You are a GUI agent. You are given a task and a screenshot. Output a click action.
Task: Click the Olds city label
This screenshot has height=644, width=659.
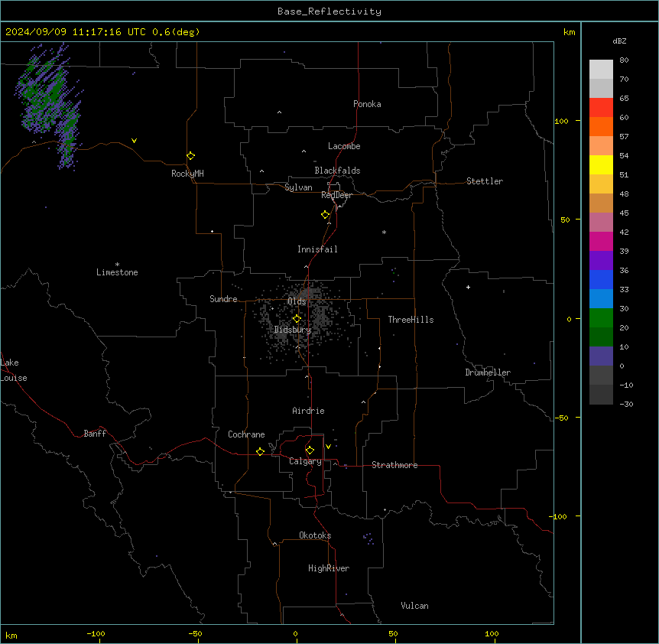tap(297, 301)
